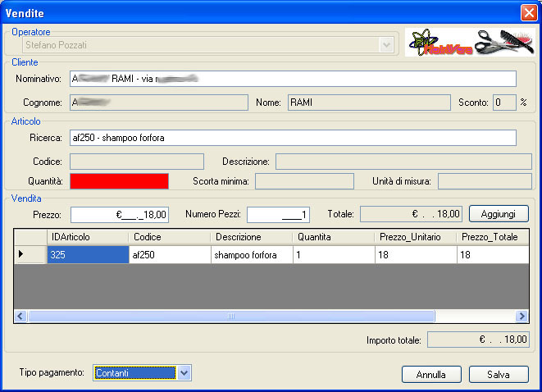Click the Sconto percentage field
Screen dimensions: 542x392
pyautogui.click(x=504, y=103)
